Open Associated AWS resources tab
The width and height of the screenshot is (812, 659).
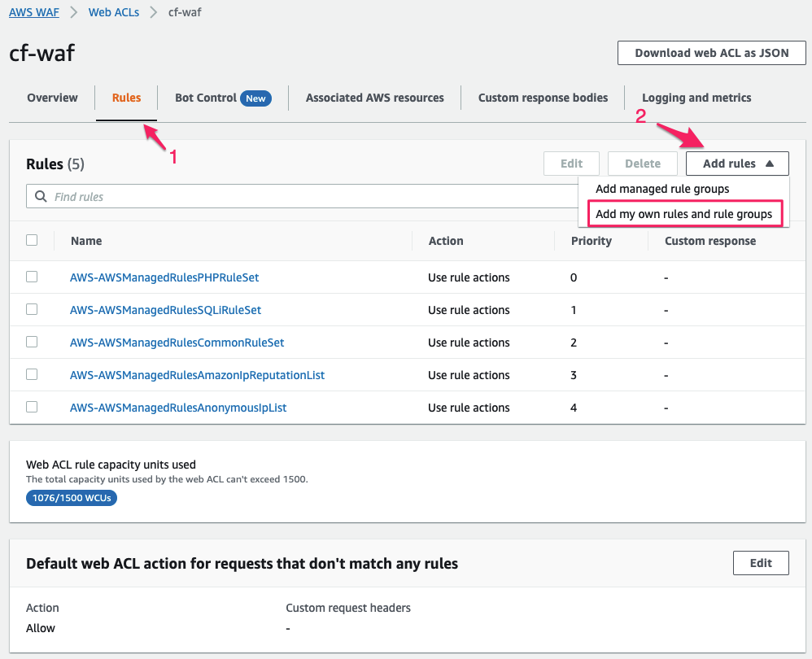374,98
